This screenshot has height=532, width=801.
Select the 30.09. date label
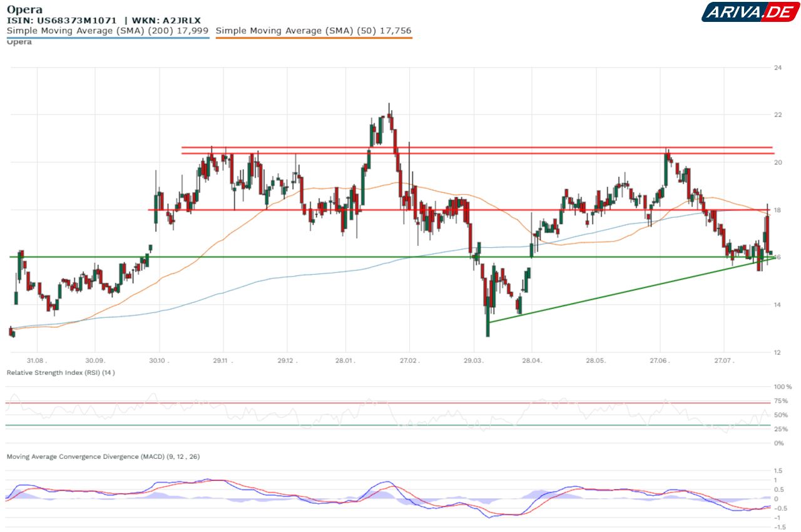pyautogui.click(x=95, y=362)
